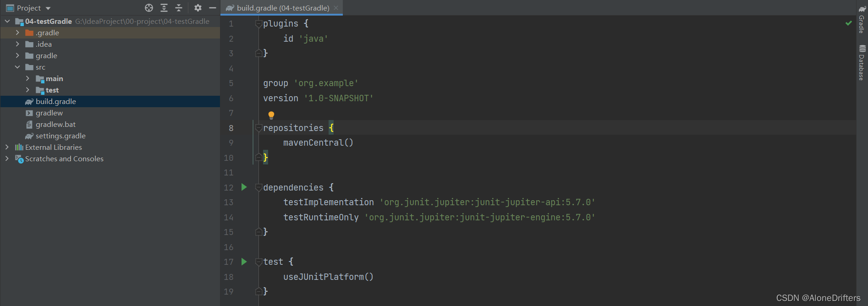Click the mavenCentral() call in editor
The height and width of the screenshot is (306, 868).
click(318, 142)
